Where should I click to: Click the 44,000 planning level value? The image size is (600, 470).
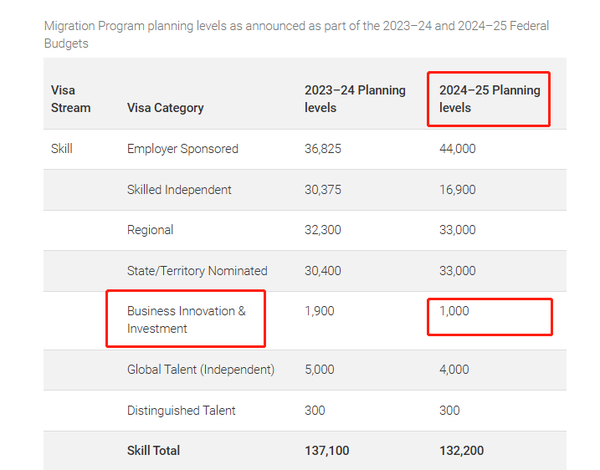coord(457,149)
